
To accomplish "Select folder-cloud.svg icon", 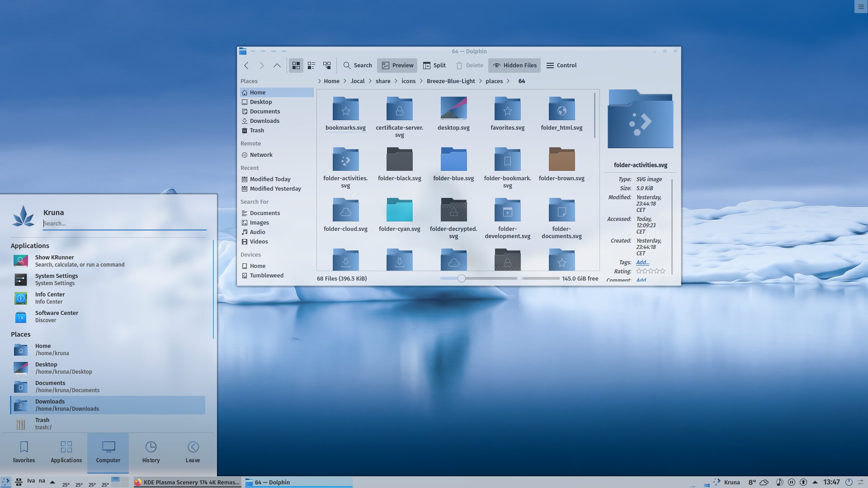I will [x=345, y=210].
